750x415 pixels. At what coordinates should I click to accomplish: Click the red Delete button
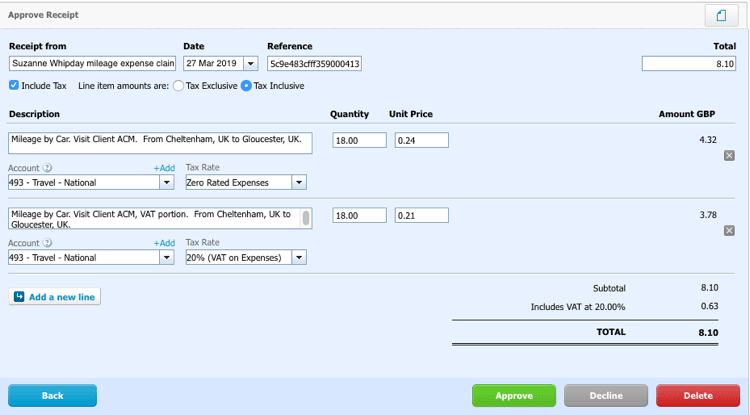click(698, 395)
